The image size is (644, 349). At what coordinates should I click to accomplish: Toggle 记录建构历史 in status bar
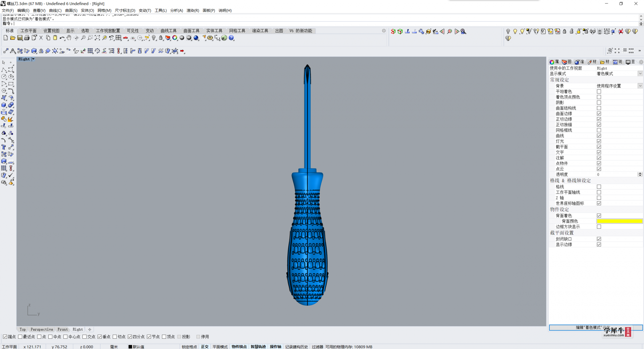[297, 347]
